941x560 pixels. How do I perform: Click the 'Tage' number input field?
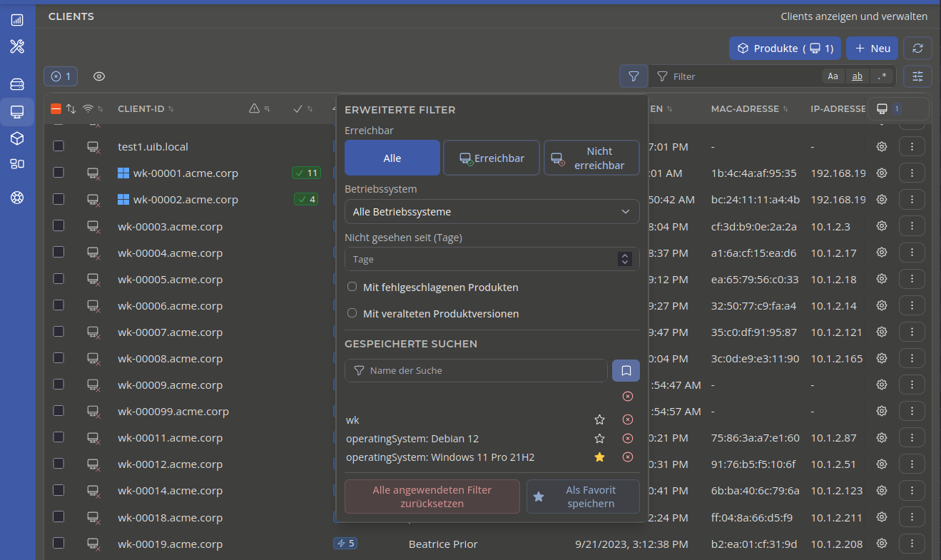point(492,260)
